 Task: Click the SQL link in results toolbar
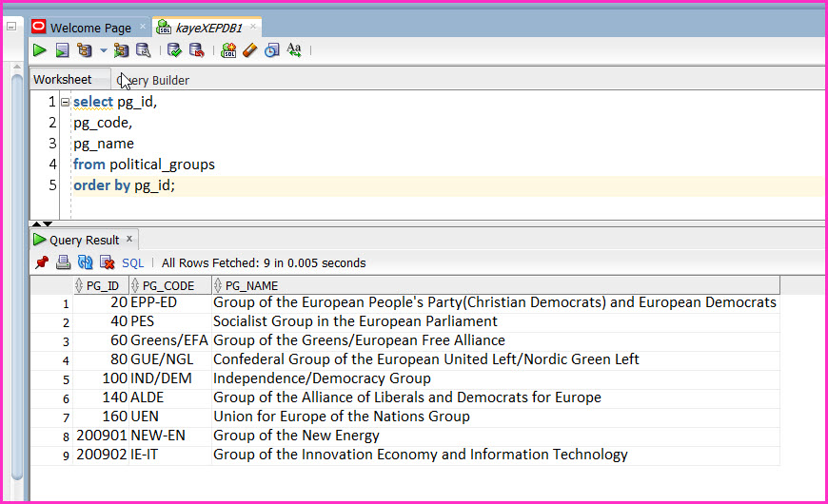[x=132, y=262]
